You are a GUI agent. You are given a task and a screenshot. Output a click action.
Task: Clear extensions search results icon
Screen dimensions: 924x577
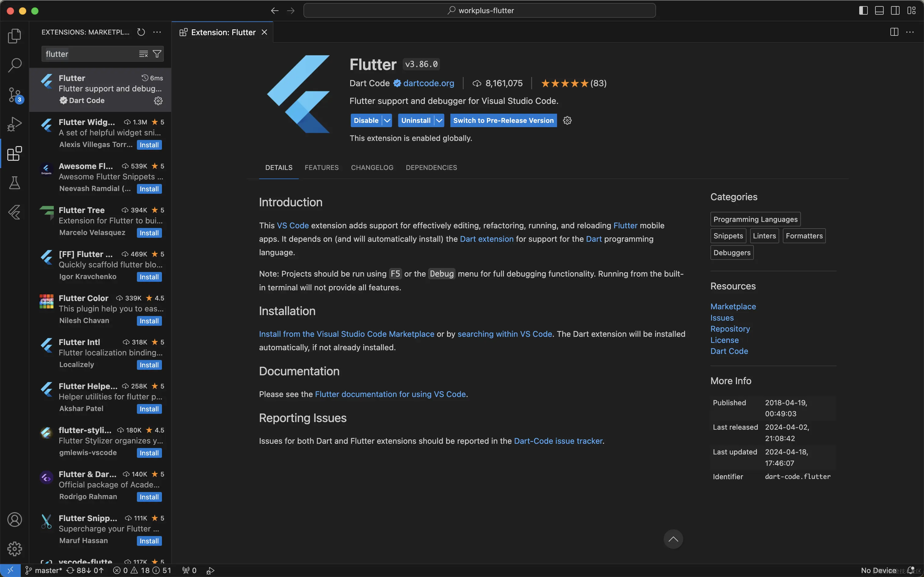point(143,54)
